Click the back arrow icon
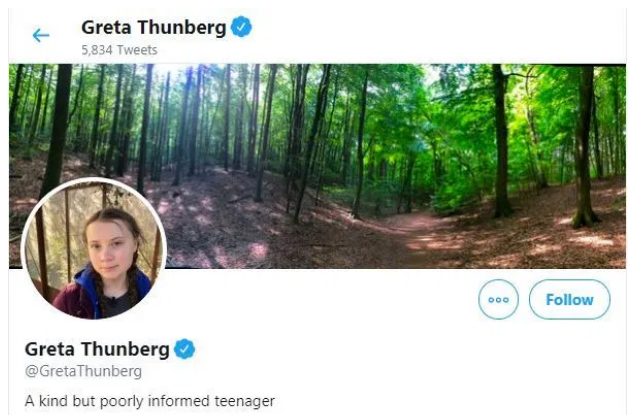Viewport: 632px width, 415px height. click(x=41, y=35)
